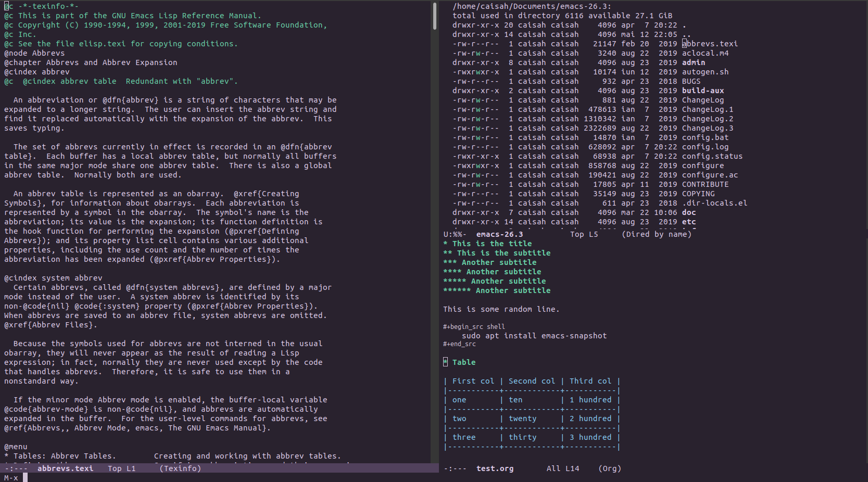
Task: Select config.status file entry
Action: pos(712,156)
